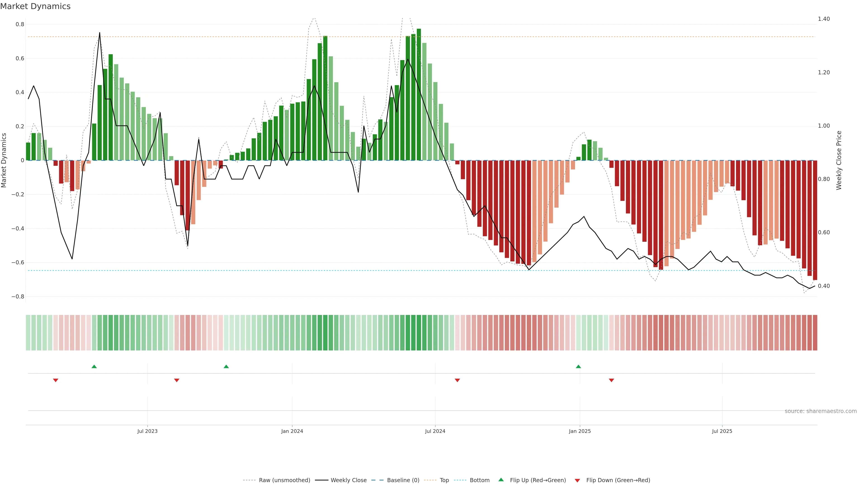The height and width of the screenshot is (488, 868).
Task: Click the source: sharemaestro.com text
Action: click(821, 411)
